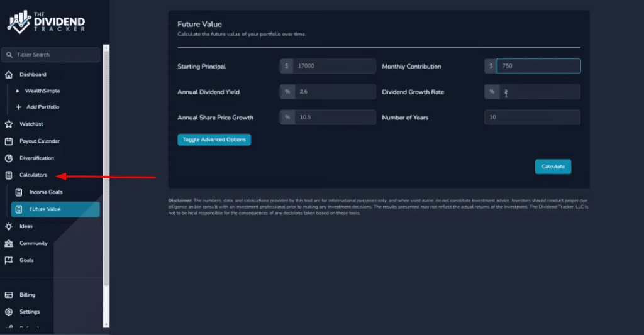644x335 pixels.
Task: Toggle Advanced Options button
Action: [x=214, y=140]
